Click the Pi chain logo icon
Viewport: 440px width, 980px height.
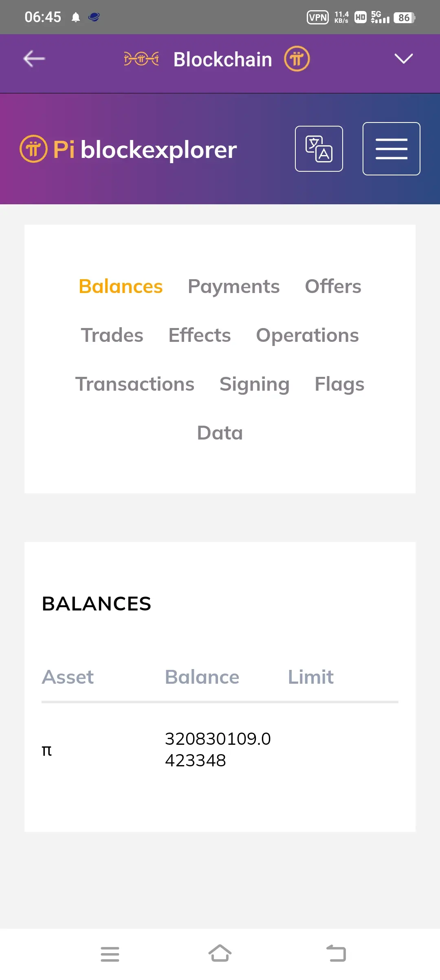[x=141, y=59]
